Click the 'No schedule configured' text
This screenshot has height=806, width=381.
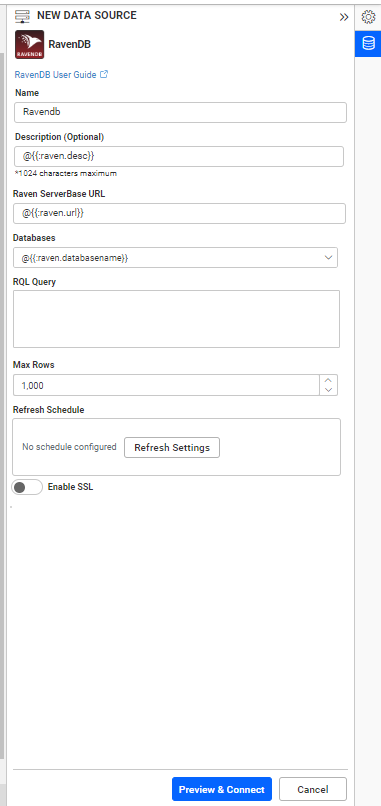[x=69, y=447]
